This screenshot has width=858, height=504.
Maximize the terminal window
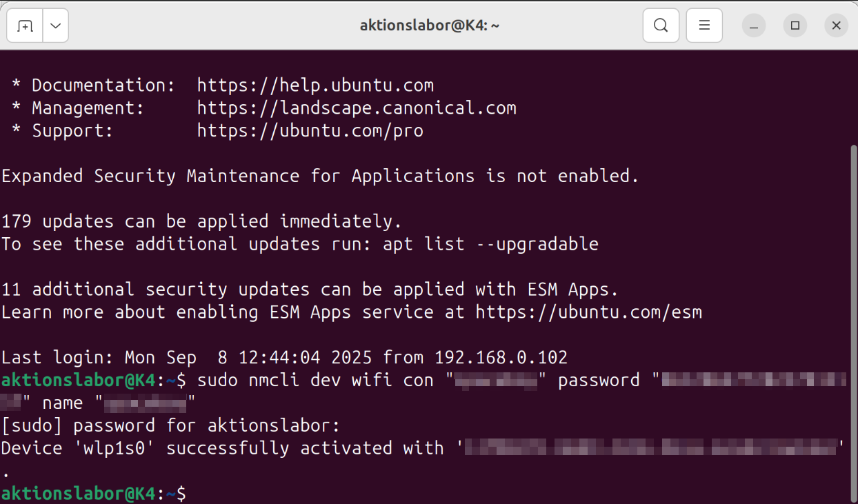click(x=795, y=26)
